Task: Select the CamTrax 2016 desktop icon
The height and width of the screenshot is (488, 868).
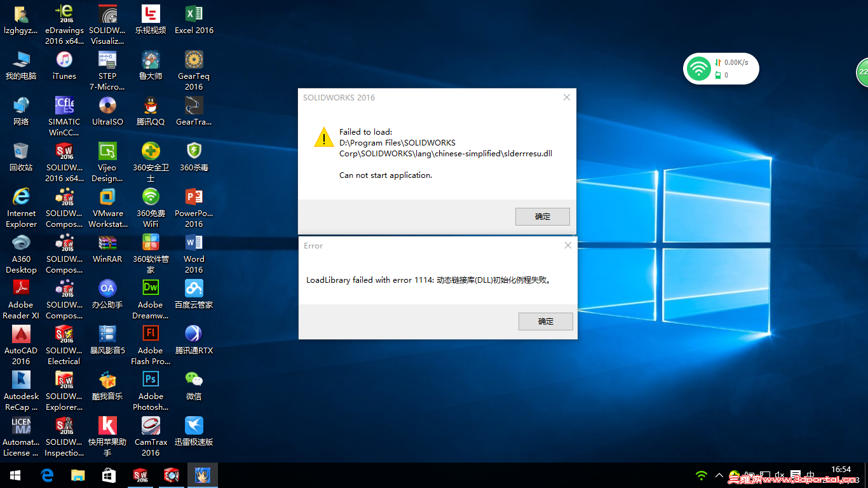Action: pos(151,437)
